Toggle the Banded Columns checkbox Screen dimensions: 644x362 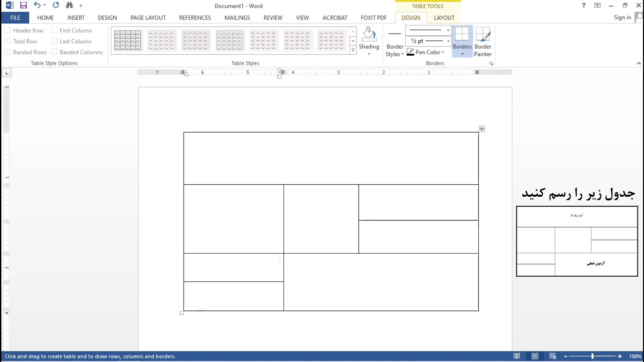click(x=54, y=52)
